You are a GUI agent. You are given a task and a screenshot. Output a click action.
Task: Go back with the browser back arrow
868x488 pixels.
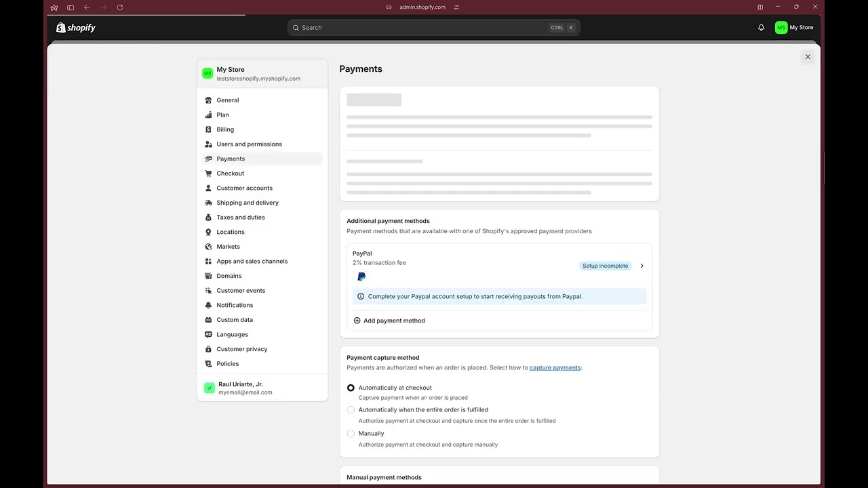tap(87, 7)
